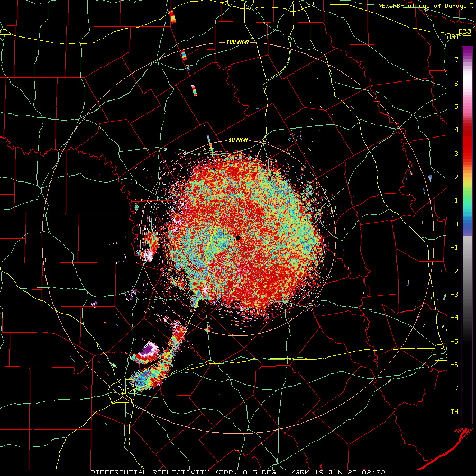Click the -3 value on color scale

click(x=454, y=295)
